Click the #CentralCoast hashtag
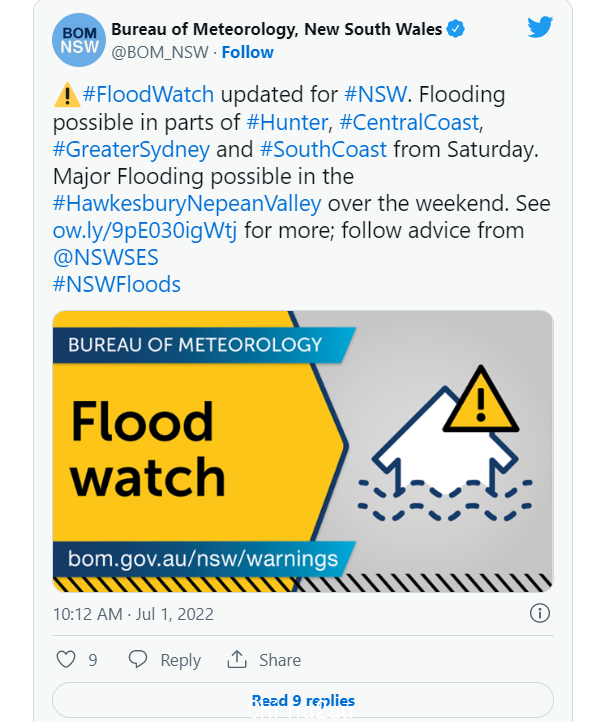Viewport: 601px width, 722px height. point(409,122)
